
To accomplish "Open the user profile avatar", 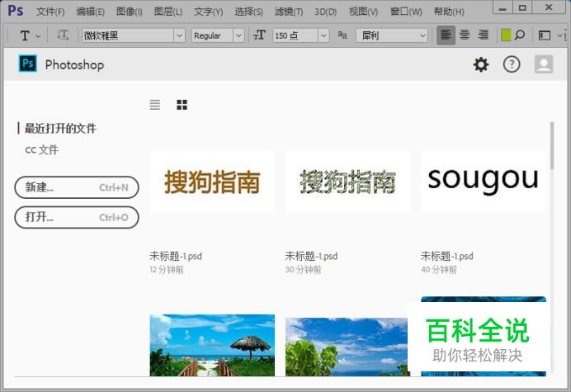I will (543, 64).
